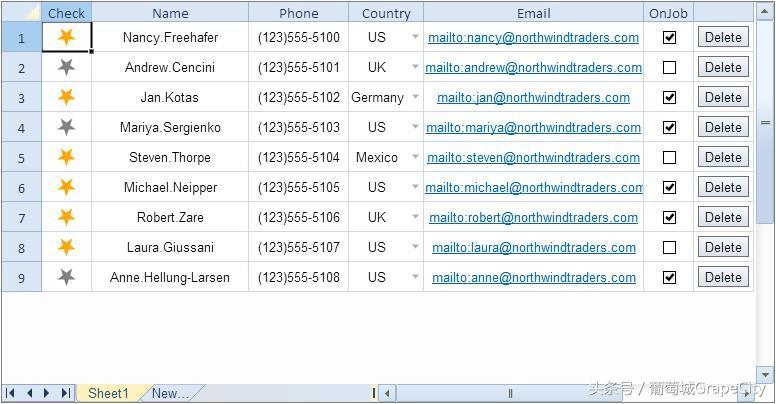The height and width of the screenshot is (404, 776).
Task: Select the Name column header
Action: (x=170, y=12)
